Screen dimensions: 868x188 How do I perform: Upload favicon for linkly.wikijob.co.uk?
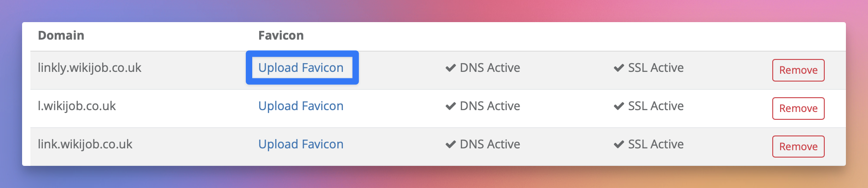pyautogui.click(x=301, y=68)
